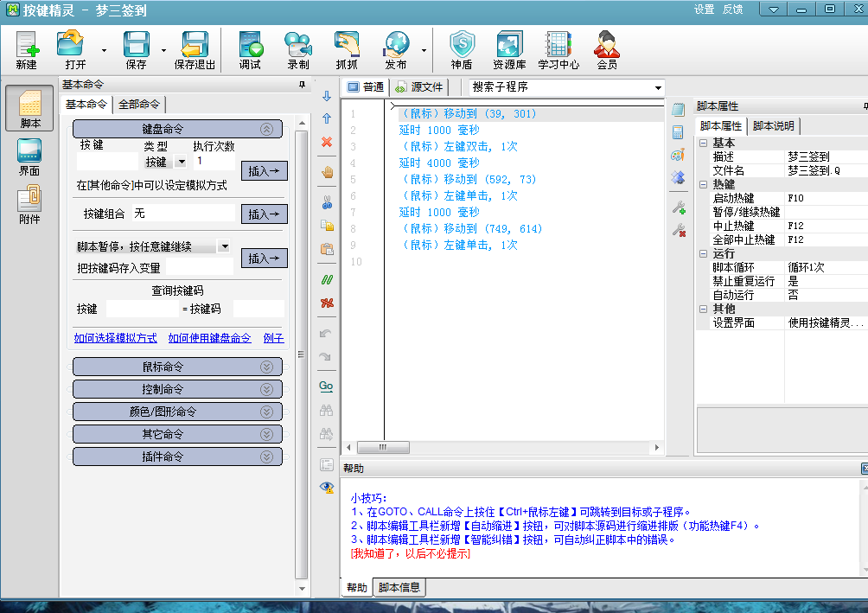Open dropdown arrow next to 打开
This screenshot has width=868, height=613.
[104, 50]
